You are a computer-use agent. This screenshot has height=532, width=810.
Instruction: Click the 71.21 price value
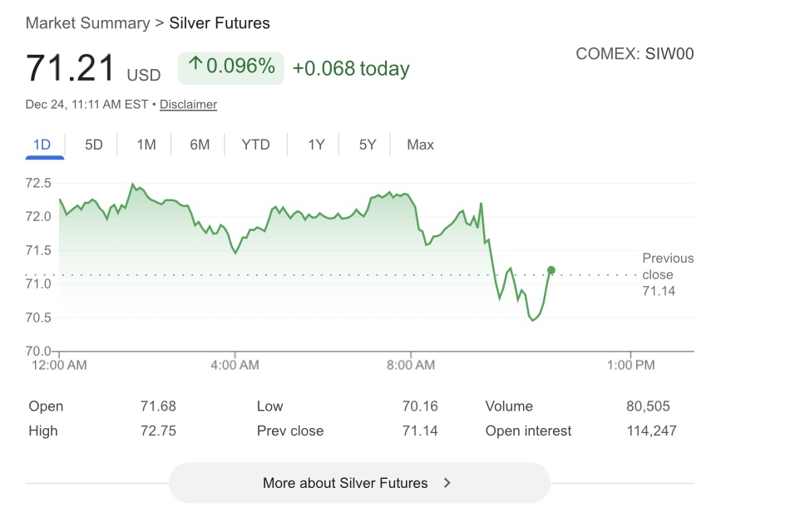point(71,68)
